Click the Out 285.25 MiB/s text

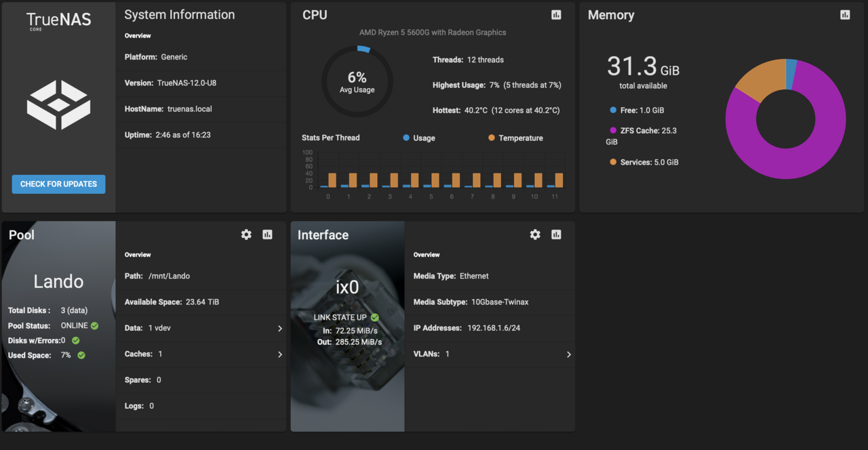click(349, 342)
